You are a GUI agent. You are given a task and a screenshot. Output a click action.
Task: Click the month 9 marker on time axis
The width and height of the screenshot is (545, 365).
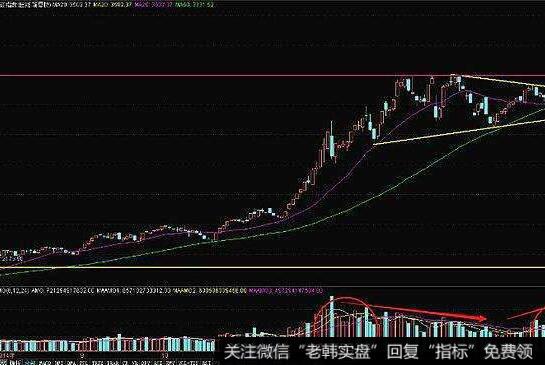click(x=82, y=356)
